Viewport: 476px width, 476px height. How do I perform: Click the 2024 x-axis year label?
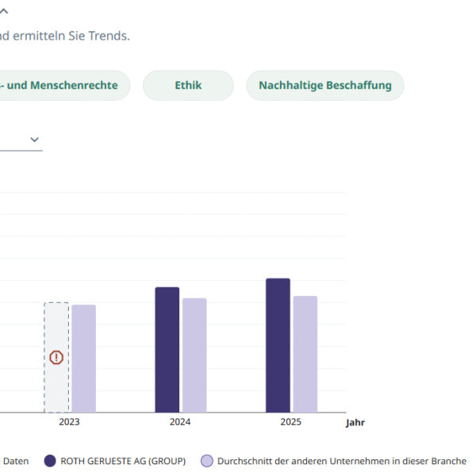pos(180,422)
